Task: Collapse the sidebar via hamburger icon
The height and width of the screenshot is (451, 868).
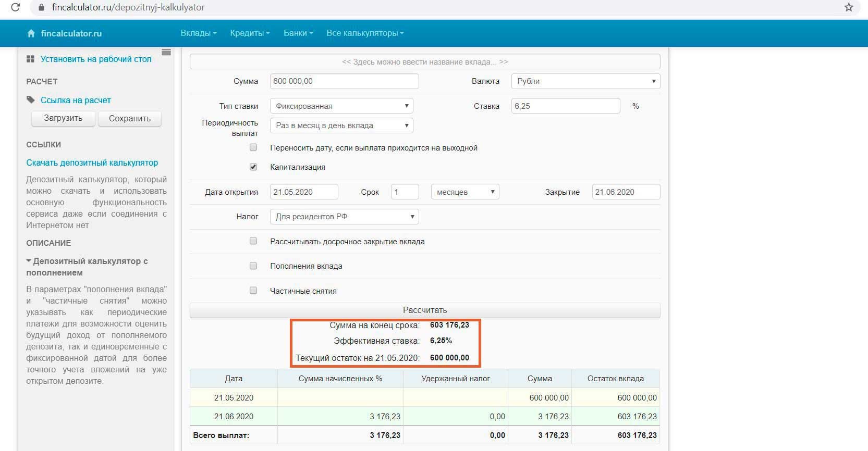Action: tap(166, 52)
